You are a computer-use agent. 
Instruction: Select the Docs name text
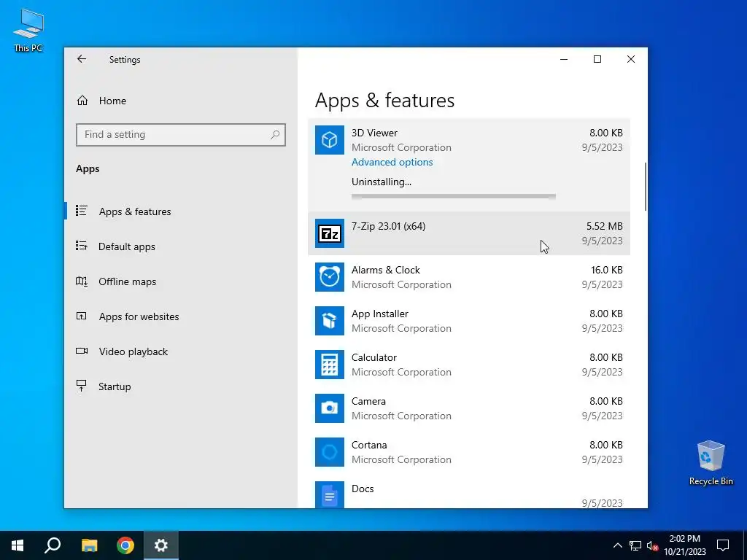click(x=363, y=489)
